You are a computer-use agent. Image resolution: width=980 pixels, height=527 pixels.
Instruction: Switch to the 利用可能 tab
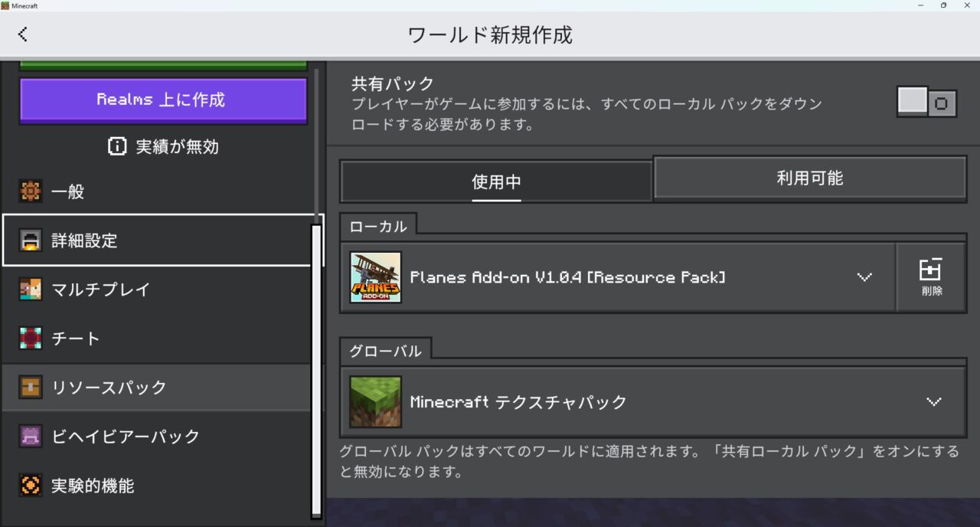tap(811, 178)
